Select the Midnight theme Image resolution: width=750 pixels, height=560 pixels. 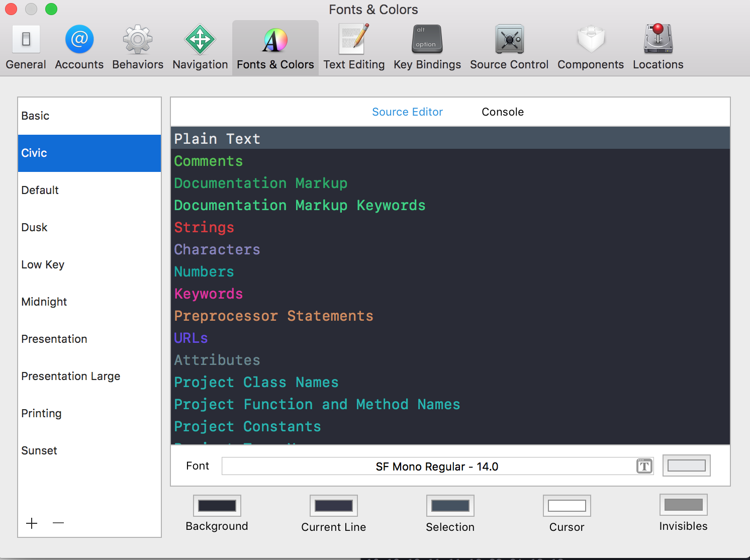[x=89, y=302]
